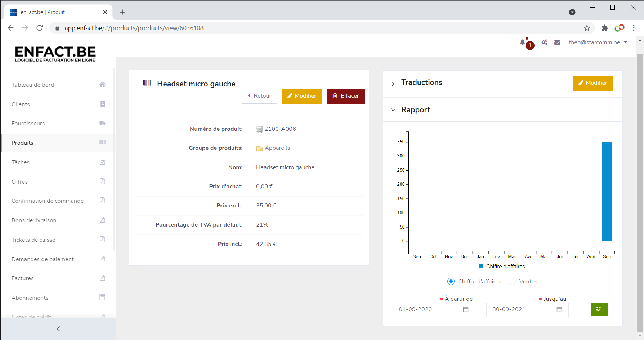Click the document icon beside Tickets de caisse
Image resolution: width=644 pixels, height=340 pixels.
tap(102, 239)
